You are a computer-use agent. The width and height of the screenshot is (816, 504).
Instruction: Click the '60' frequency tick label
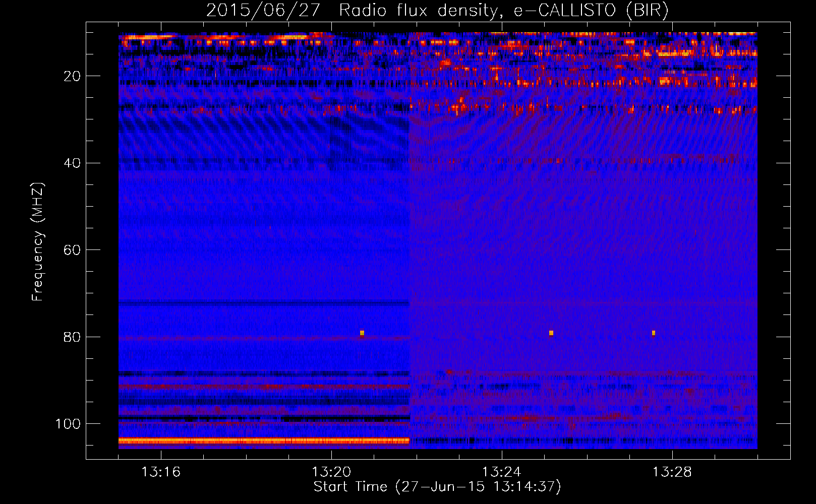coord(72,250)
